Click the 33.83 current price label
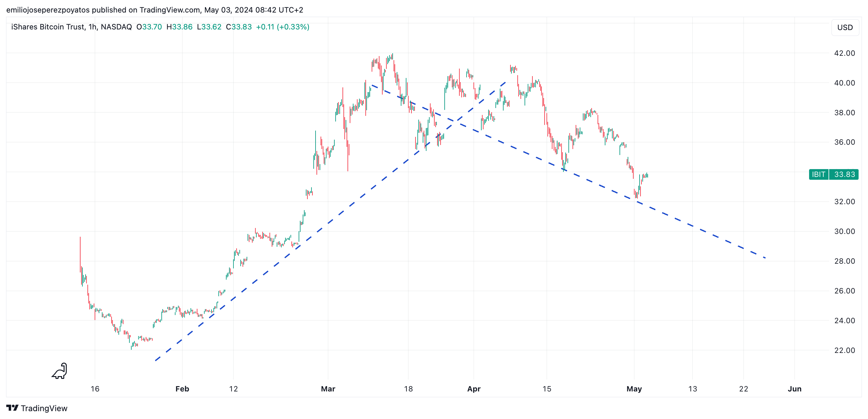868x419 pixels. [x=844, y=174]
